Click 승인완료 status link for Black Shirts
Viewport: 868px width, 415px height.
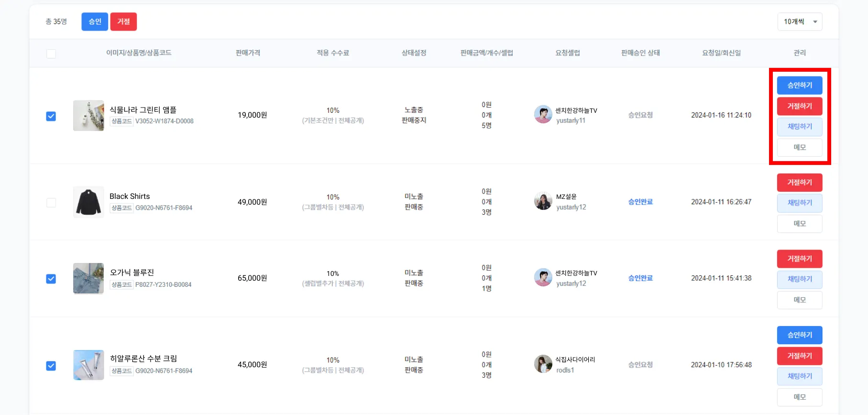click(x=640, y=202)
